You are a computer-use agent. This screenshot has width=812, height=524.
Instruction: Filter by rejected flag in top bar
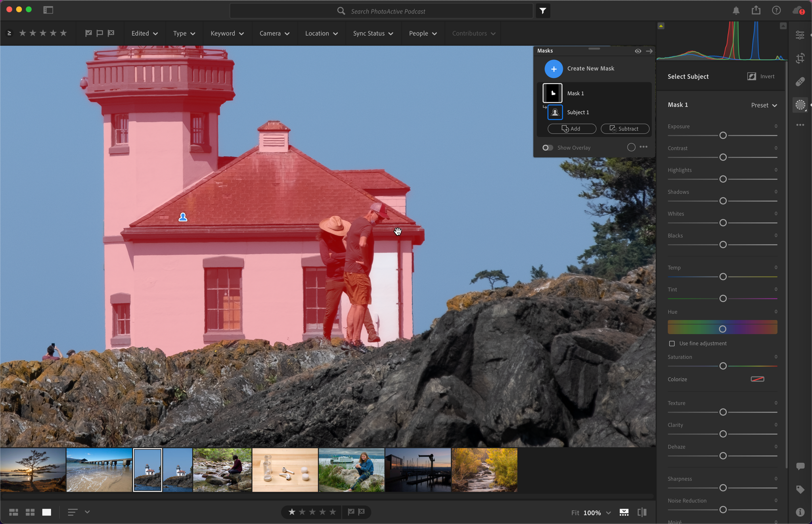pyautogui.click(x=111, y=34)
